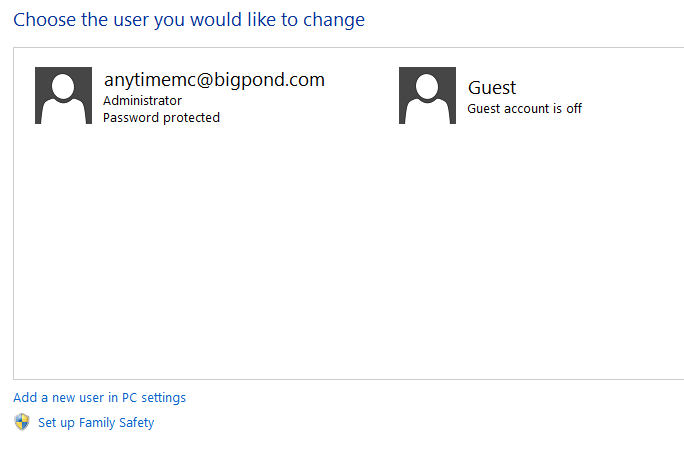Open the Set up Family Safety link
Image resolution: width=684 pixels, height=461 pixels.
pyautogui.click(x=96, y=423)
